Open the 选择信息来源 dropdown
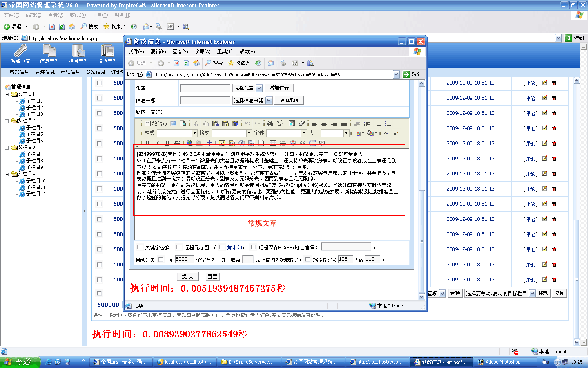This screenshot has width=588, height=368. pyautogui.click(x=252, y=100)
